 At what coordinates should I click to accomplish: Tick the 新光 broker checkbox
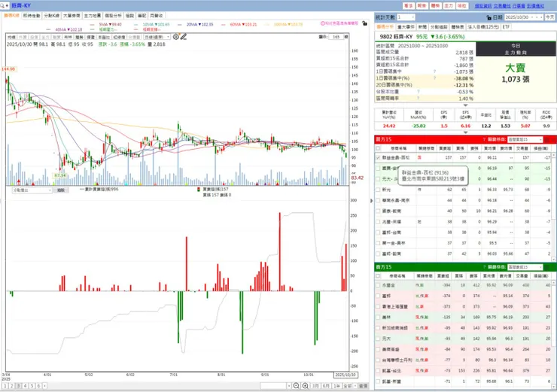(378, 190)
